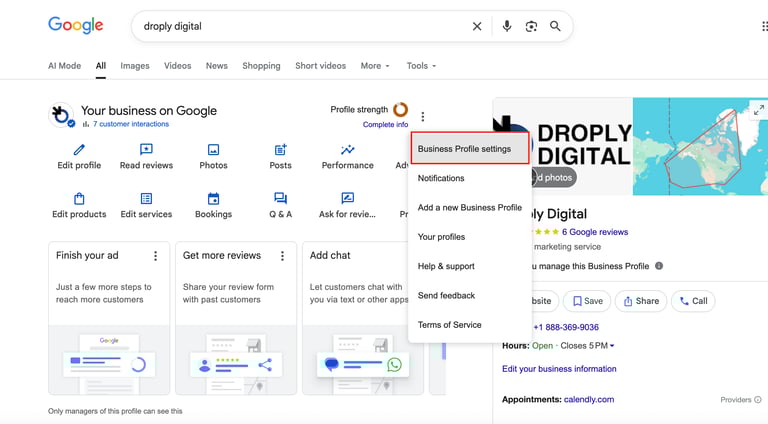Click the Google logo

coord(75,25)
